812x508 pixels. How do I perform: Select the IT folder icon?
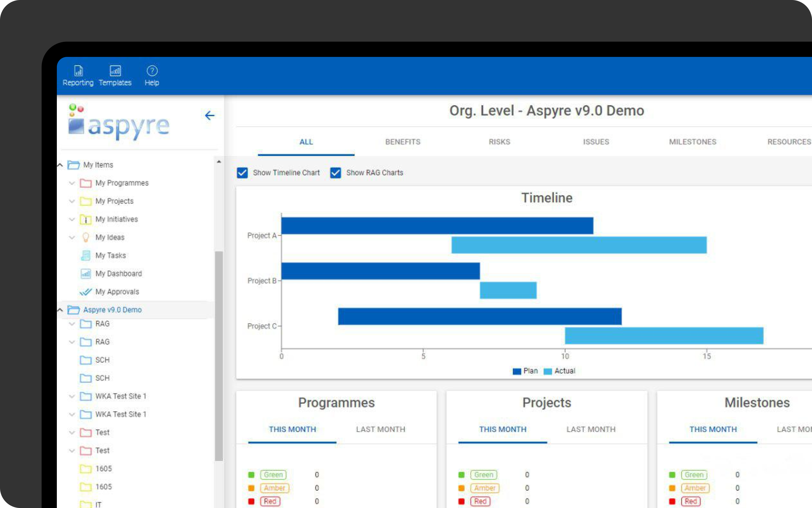(86, 504)
